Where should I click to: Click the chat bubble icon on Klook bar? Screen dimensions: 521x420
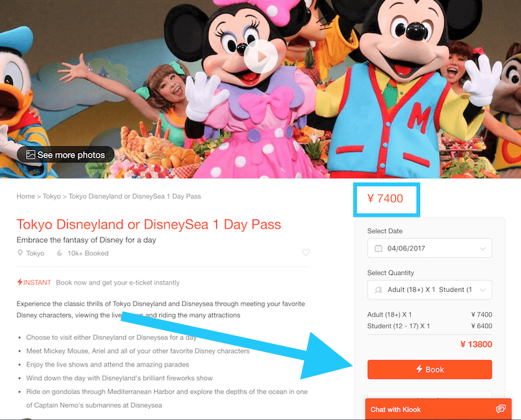[x=500, y=409]
